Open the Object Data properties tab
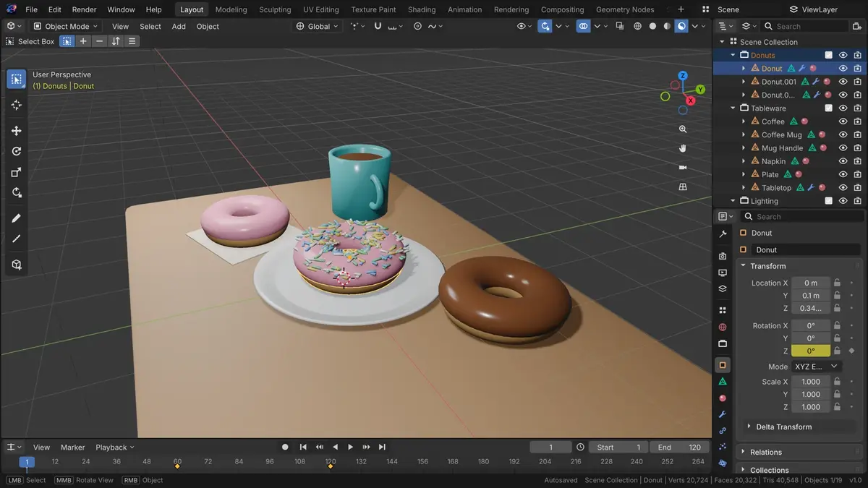 pyautogui.click(x=723, y=382)
